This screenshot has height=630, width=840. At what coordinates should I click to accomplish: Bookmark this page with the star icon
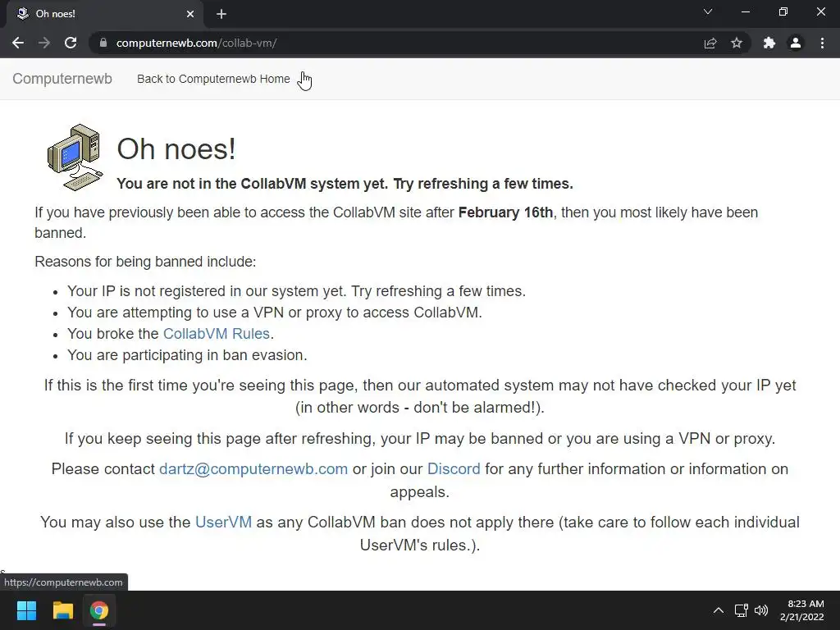point(737,43)
